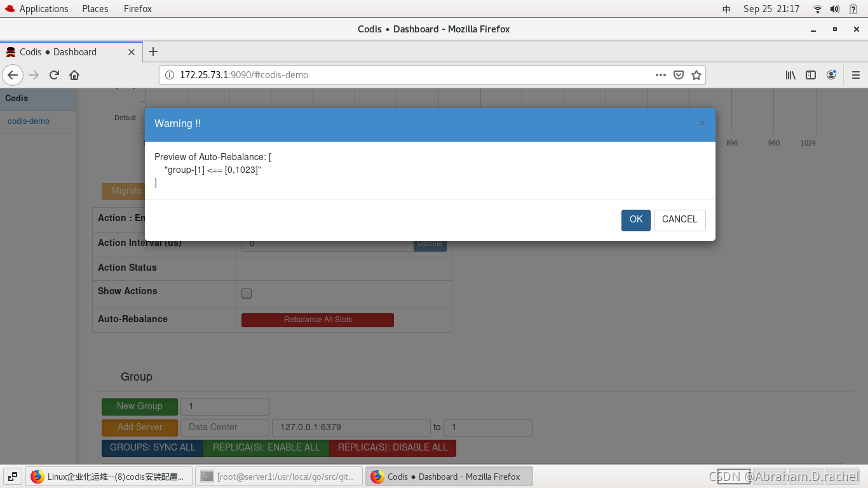Close the Codis Dashboard browser tab

pyautogui.click(x=132, y=52)
